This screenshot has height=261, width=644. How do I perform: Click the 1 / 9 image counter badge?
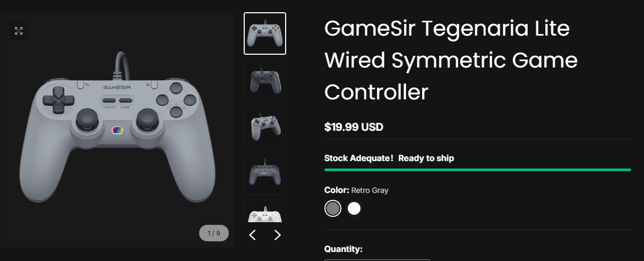tap(214, 233)
